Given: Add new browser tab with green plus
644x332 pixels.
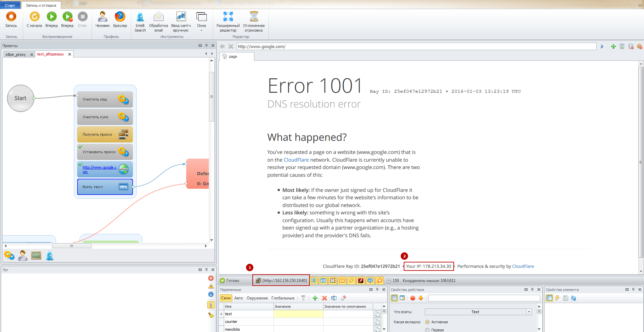Looking at the screenshot, I should (x=613, y=46).
